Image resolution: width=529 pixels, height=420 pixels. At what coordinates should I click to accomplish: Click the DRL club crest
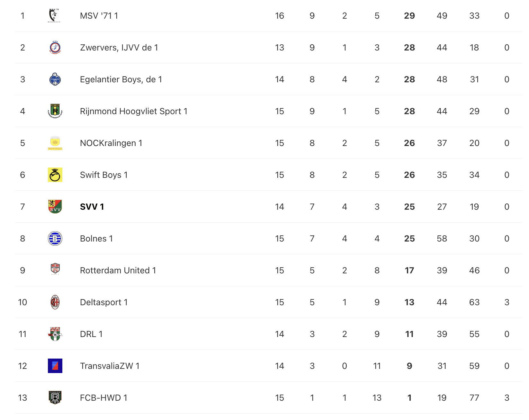55,334
